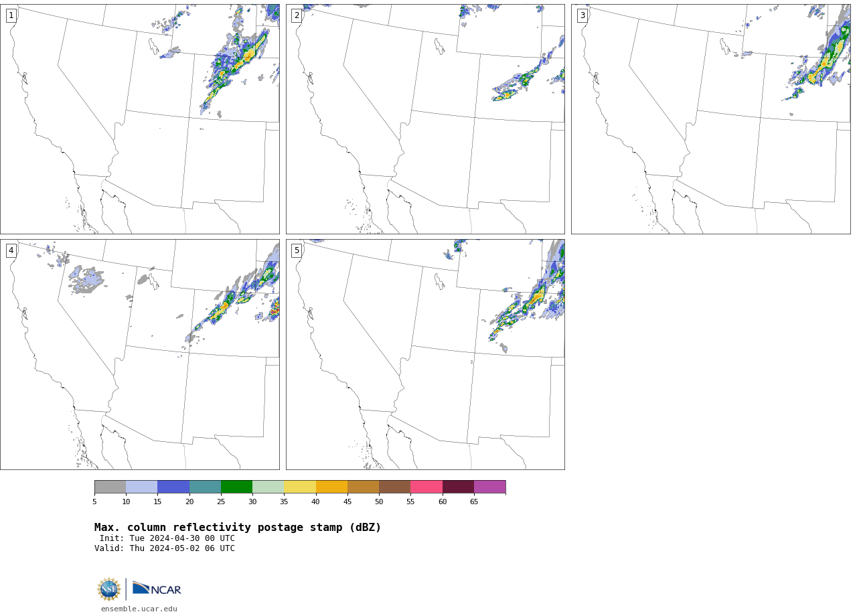Click the 'Valid: Thu 2024-05-02 06 UTC' line
This screenshot has height=616, width=857.
[165, 548]
